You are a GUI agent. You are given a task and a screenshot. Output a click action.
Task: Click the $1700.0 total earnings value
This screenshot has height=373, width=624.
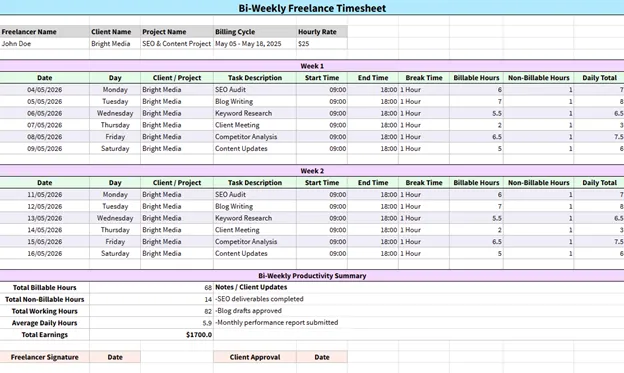pos(151,334)
